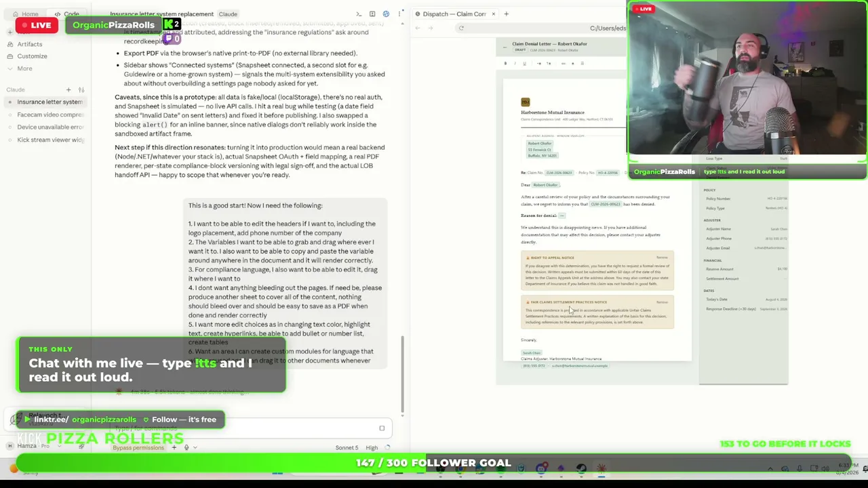Close the Dispatch preview tab
Viewport: 868px width, 488px height.
494,14
